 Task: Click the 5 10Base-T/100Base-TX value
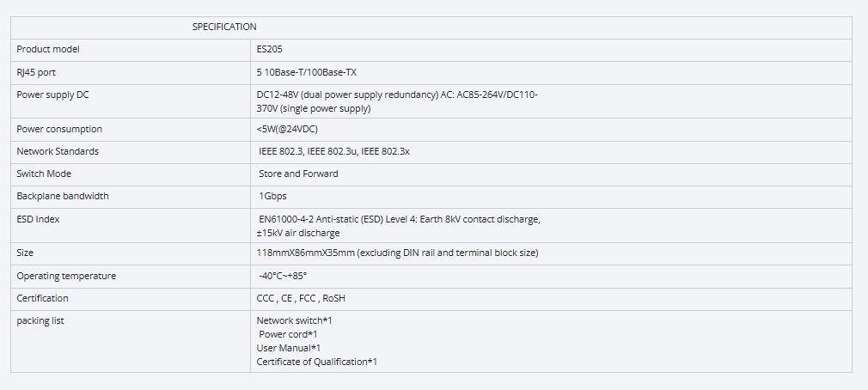point(306,72)
